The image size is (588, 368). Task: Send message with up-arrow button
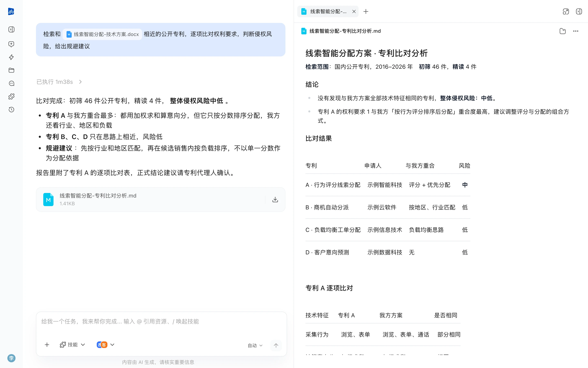pos(276,345)
